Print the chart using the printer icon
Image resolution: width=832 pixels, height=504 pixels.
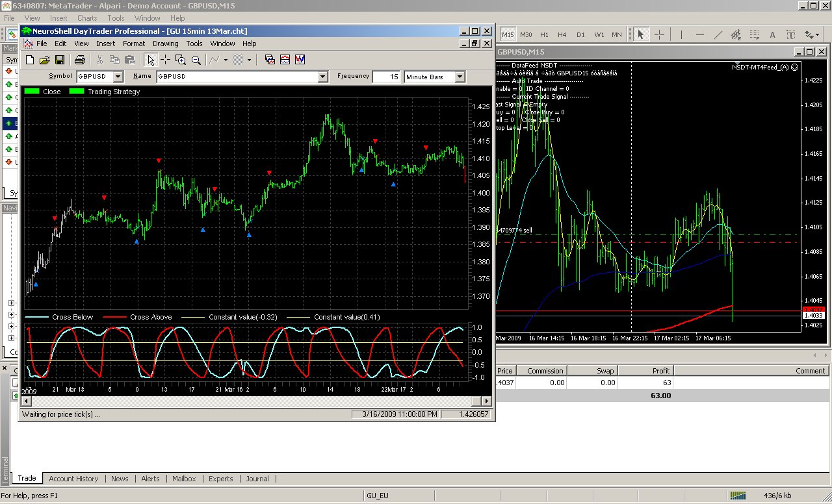pos(80,60)
